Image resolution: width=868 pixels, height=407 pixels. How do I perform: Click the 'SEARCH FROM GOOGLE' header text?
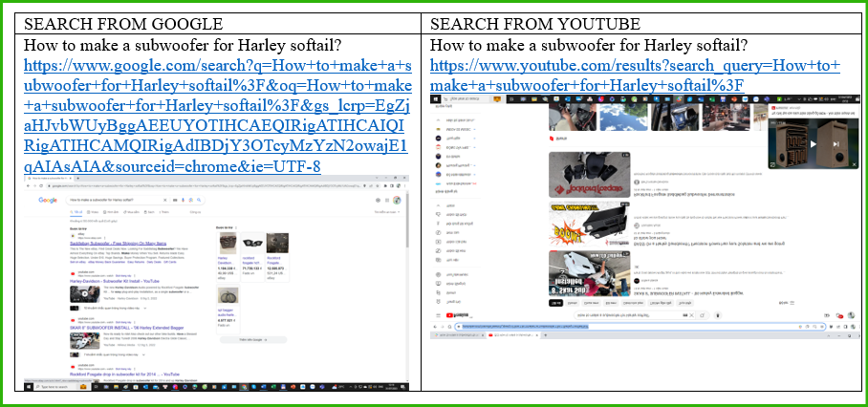point(123,24)
